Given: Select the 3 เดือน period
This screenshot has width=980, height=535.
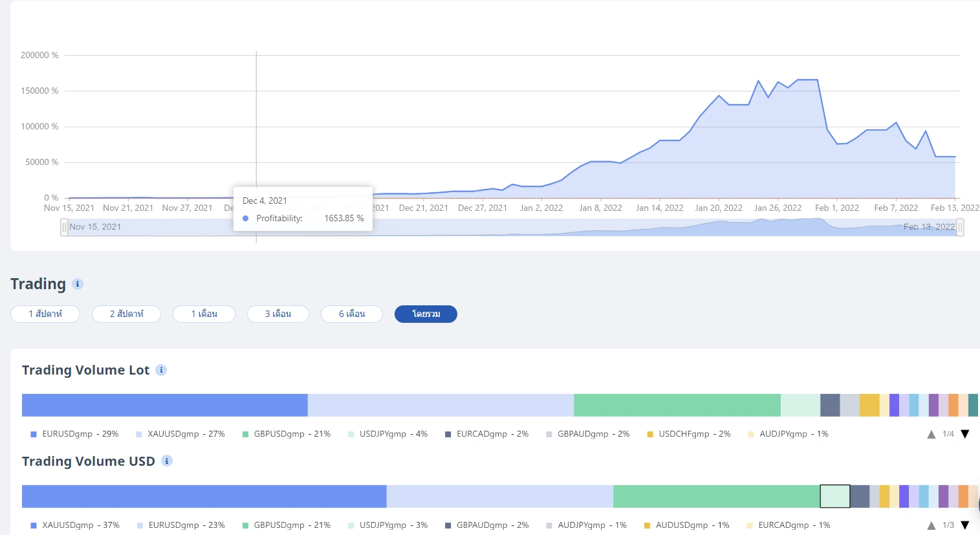Looking at the screenshot, I should point(278,314).
